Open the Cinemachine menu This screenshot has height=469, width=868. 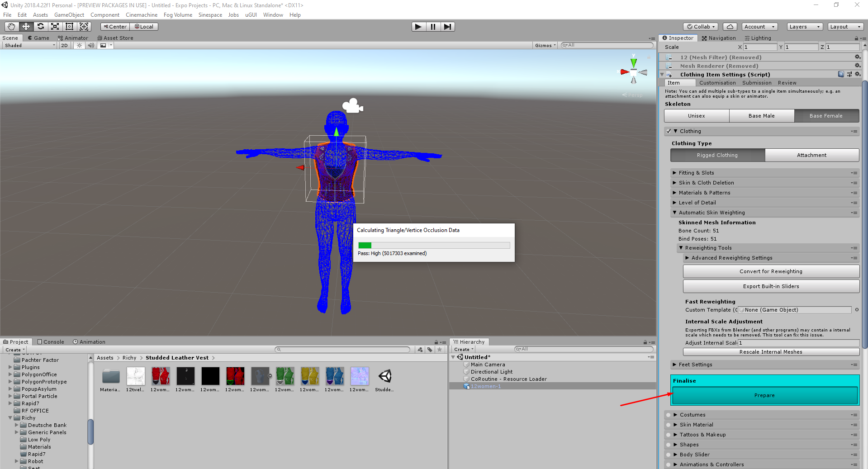[141, 15]
